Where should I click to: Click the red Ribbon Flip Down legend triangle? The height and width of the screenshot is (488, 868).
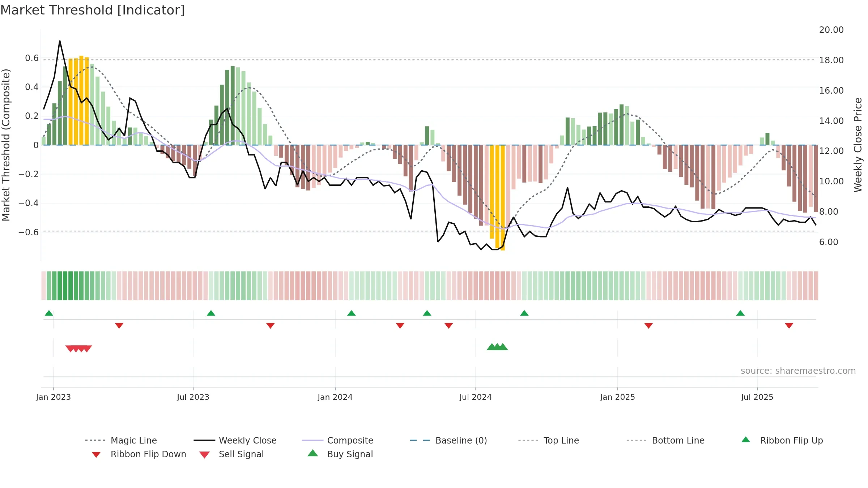[96, 454]
